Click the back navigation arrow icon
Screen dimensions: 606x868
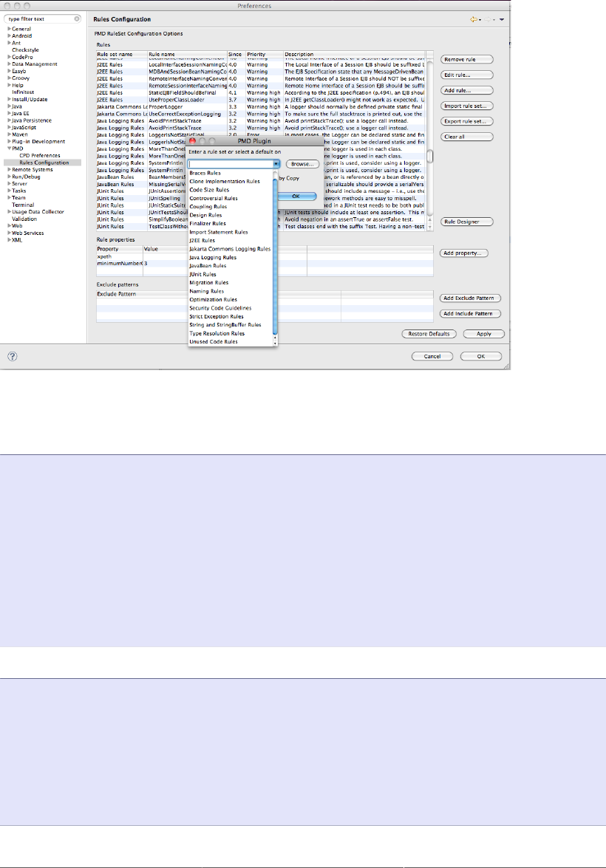[474, 19]
